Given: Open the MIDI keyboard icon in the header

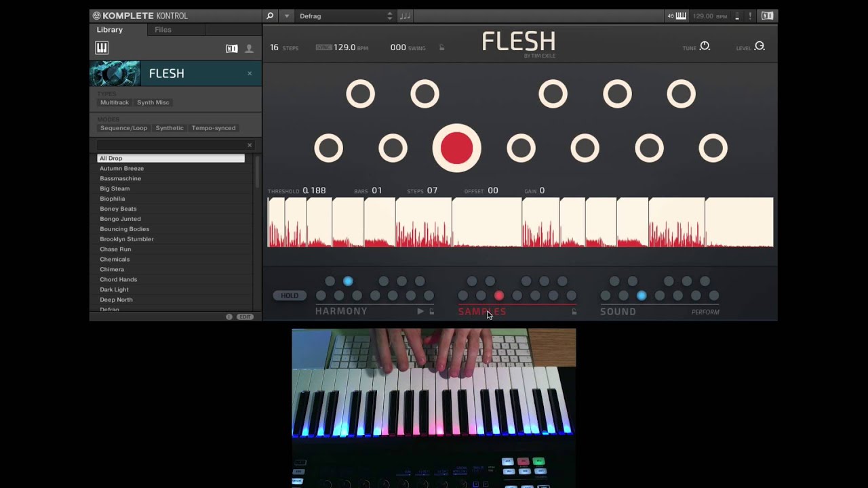Looking at the screenshot, I should (681, 16).
